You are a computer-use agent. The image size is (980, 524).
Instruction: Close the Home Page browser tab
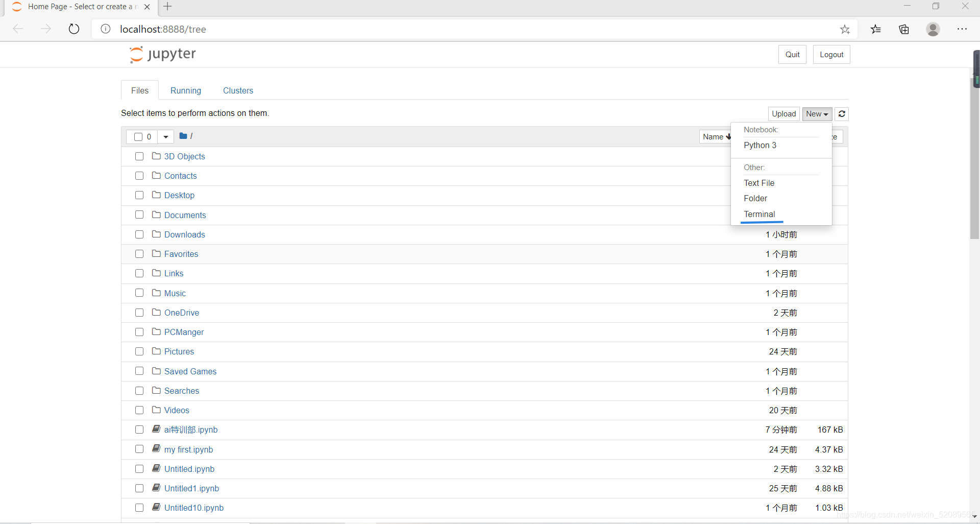click(x=147, y=7)
